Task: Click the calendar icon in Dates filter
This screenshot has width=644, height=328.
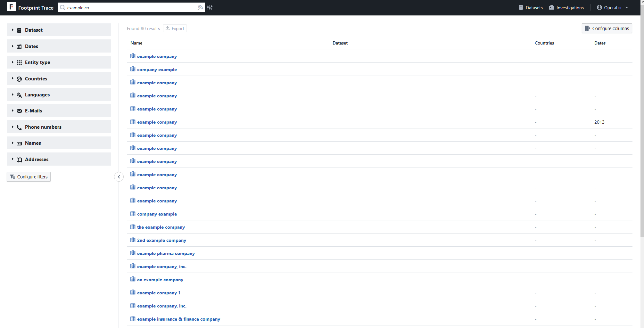Action: coord(19,46)
